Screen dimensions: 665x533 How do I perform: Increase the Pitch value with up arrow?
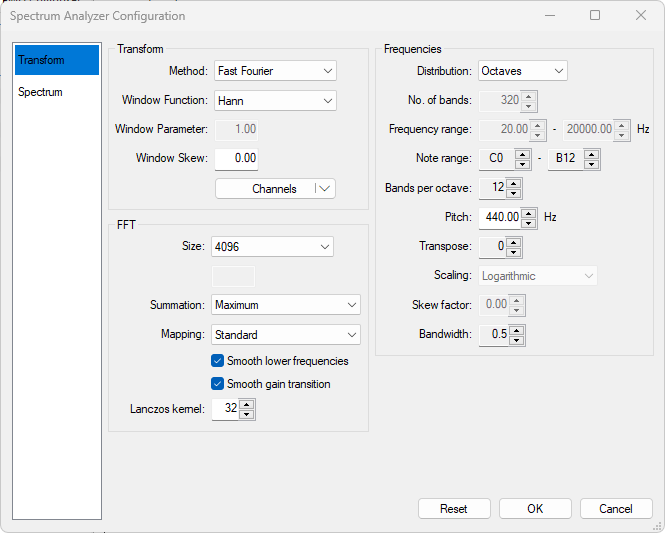(529, 211)
